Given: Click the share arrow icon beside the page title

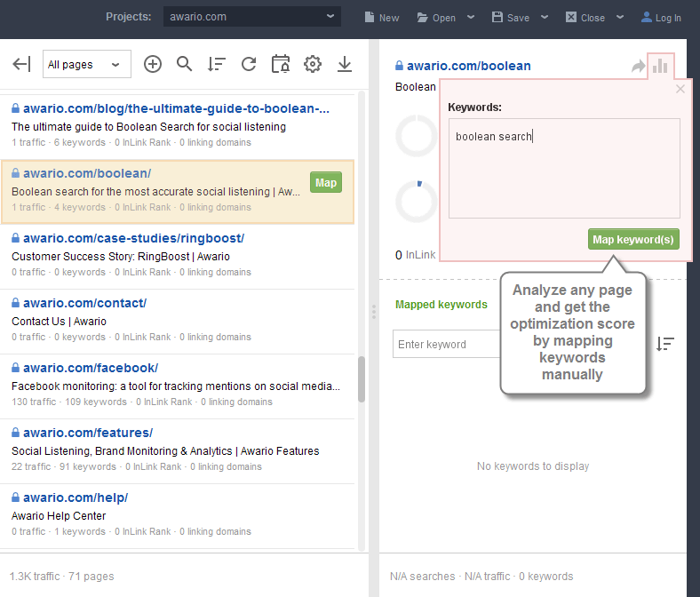Looking at the screenshot, I should [x=639, y=67].
